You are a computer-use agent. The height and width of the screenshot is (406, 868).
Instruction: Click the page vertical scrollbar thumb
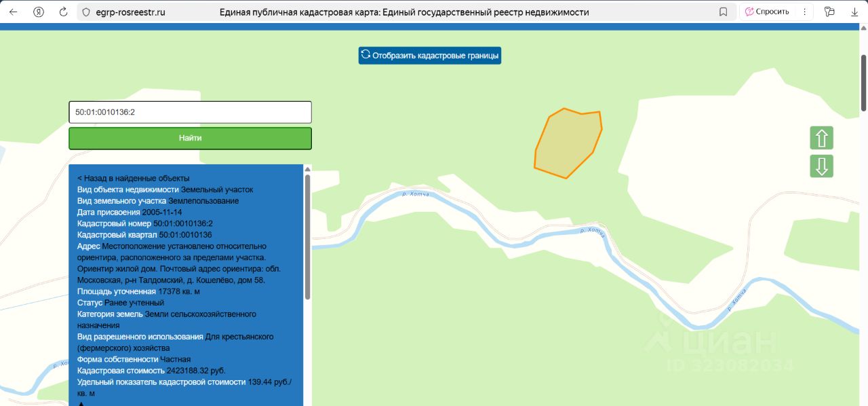(x=863, y=82)
